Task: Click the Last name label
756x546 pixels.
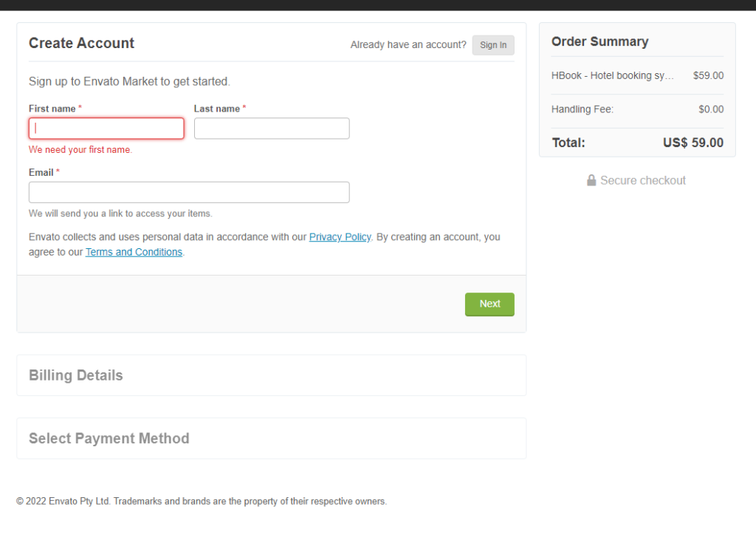Action: pyautogui.click(x=217, y=109)
